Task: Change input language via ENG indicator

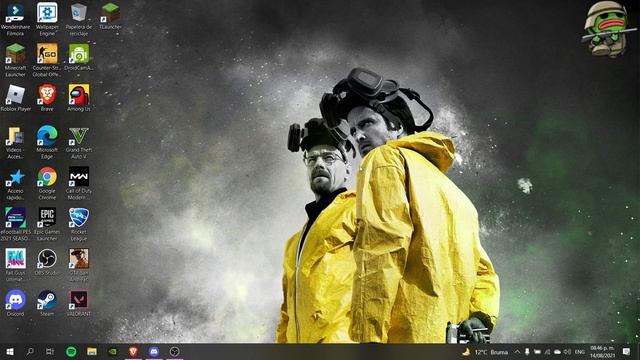Action: click(x=580, y=352)
